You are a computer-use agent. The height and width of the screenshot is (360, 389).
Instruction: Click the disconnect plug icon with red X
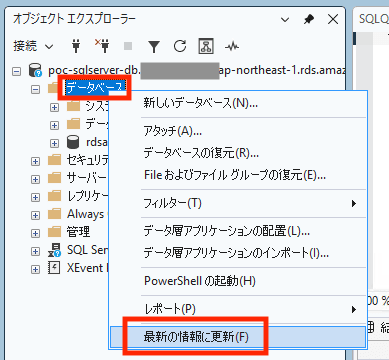tap(102, 46)
